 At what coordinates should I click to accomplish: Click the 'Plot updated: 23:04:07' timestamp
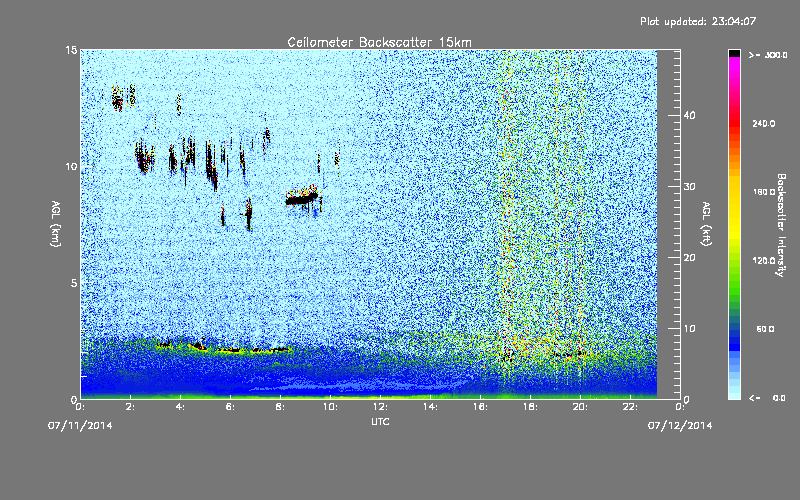(698, 21)
